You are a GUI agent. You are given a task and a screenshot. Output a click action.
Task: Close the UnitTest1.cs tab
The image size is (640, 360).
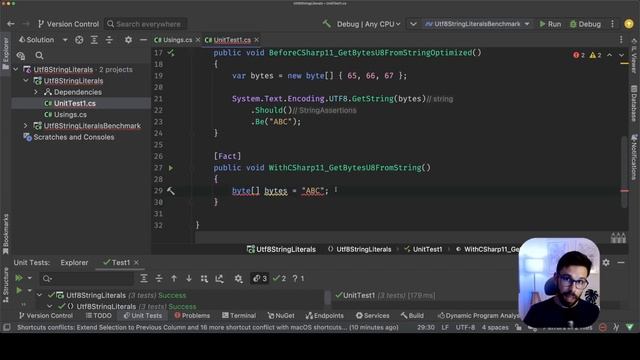click(x=256, y=40)
